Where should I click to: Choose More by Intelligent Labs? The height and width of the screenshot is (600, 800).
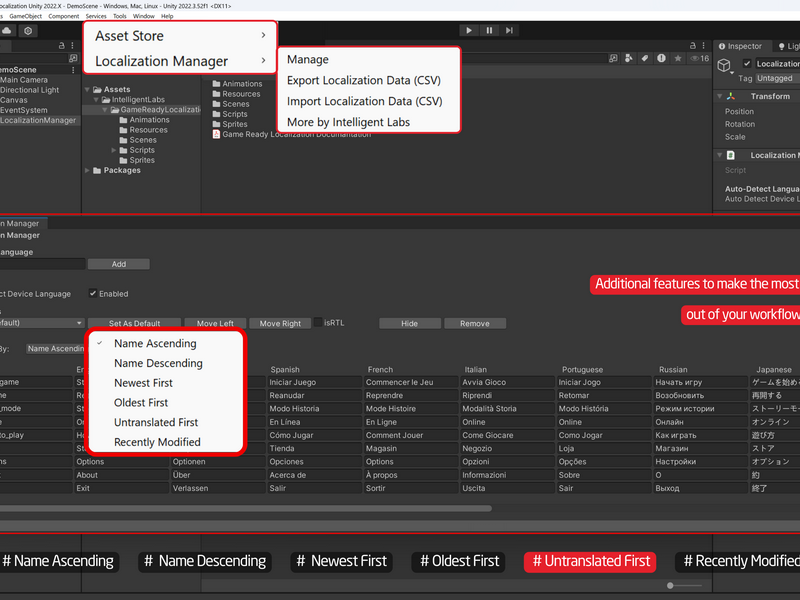pos(369,122)
